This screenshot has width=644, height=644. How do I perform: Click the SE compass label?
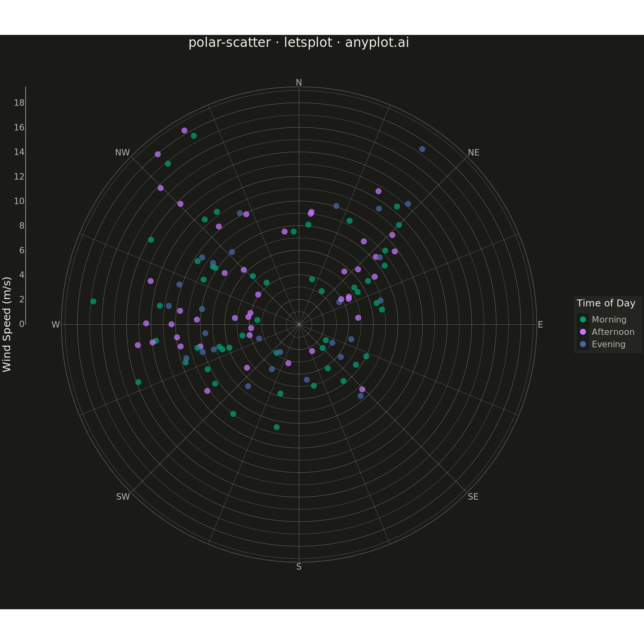[473, 497]
